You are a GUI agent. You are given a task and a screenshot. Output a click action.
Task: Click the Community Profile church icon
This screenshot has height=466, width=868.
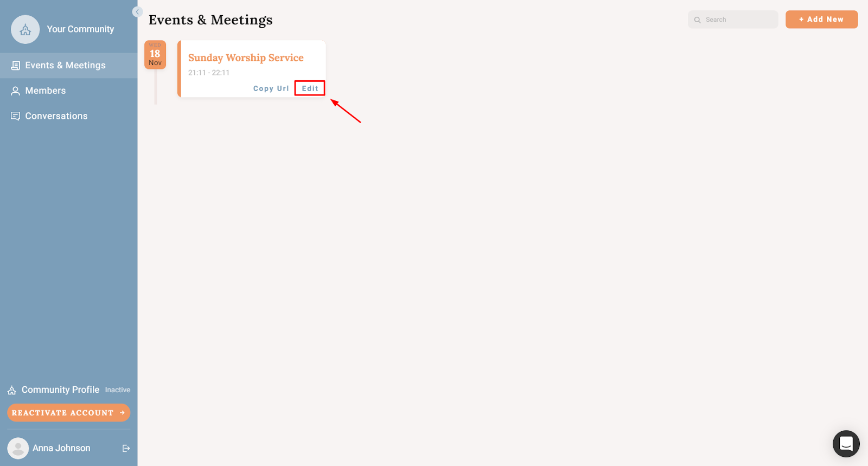tap(12, 390)
